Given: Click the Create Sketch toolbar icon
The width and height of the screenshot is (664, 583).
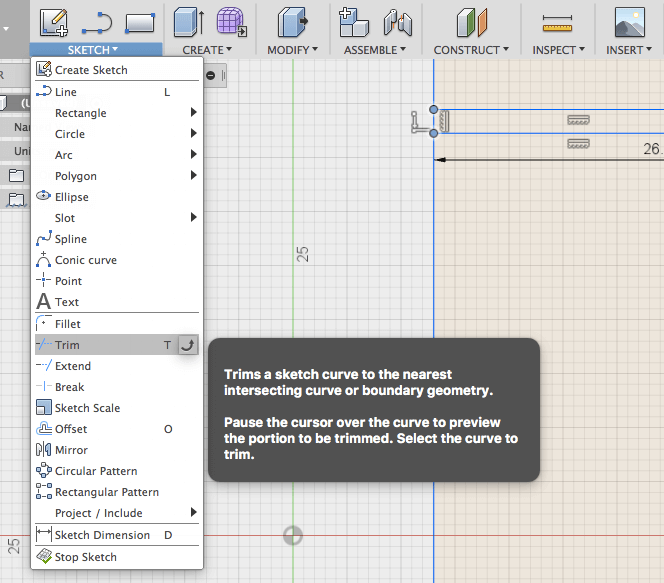Looking at the screenshot, I should tap(53, 21).
